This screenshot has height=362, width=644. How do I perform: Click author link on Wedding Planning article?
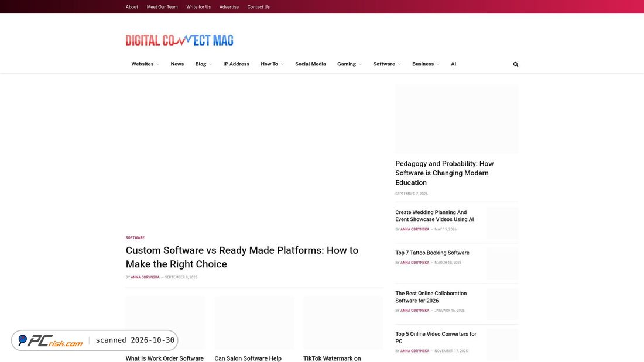415,229
